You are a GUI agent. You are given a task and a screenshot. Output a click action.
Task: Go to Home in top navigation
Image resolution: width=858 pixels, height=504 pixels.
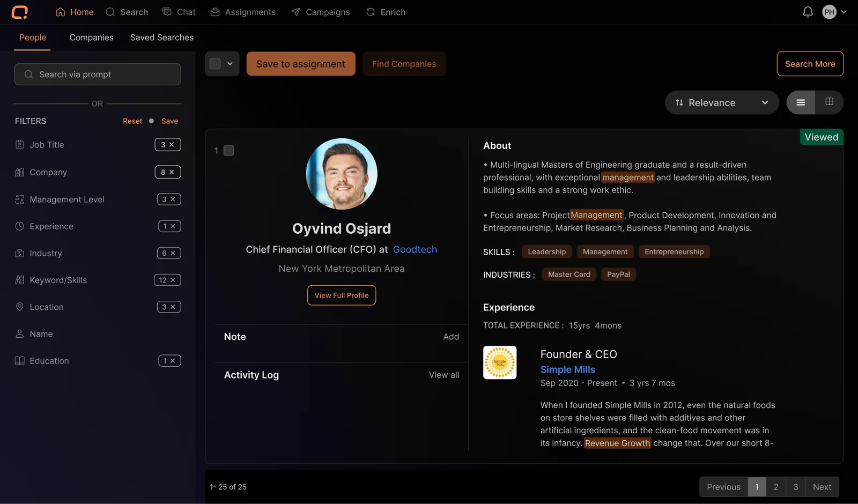(x=75, y=12)
